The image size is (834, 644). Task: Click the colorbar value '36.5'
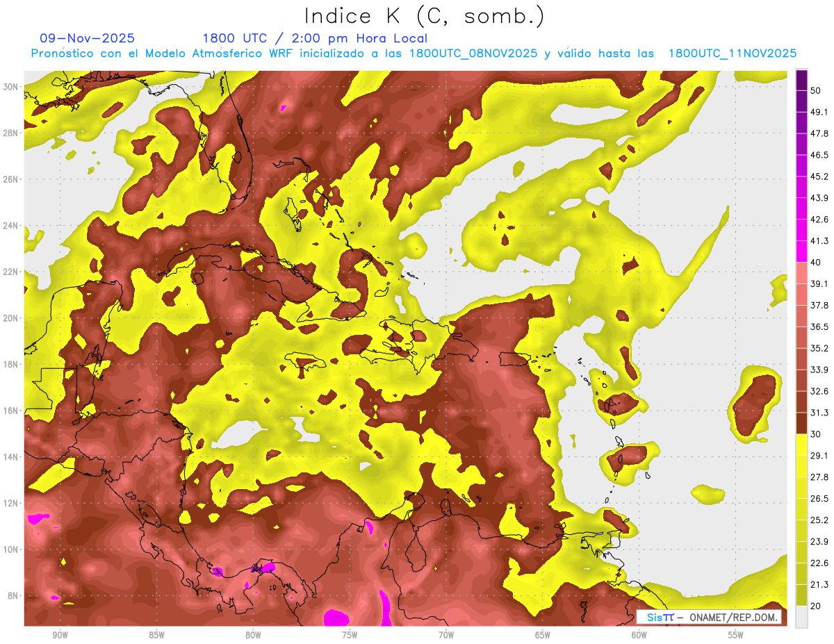pyautogui.click(x=819, y=327)
